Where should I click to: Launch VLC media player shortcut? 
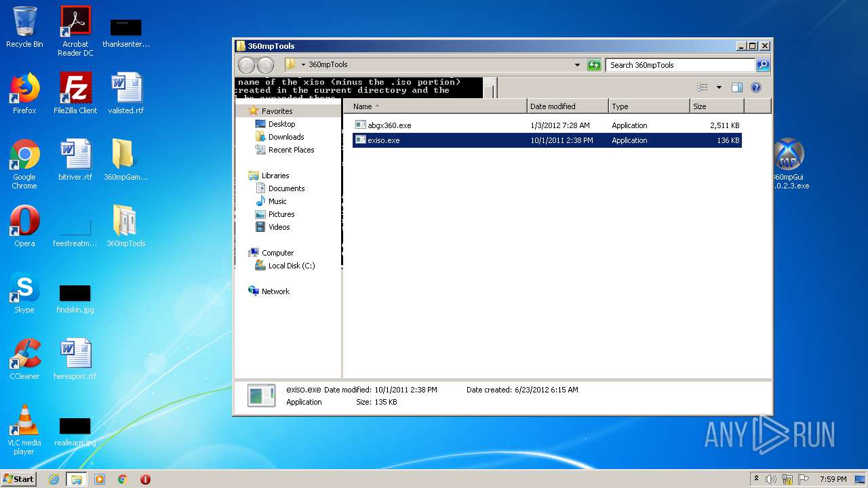point(24,430)
